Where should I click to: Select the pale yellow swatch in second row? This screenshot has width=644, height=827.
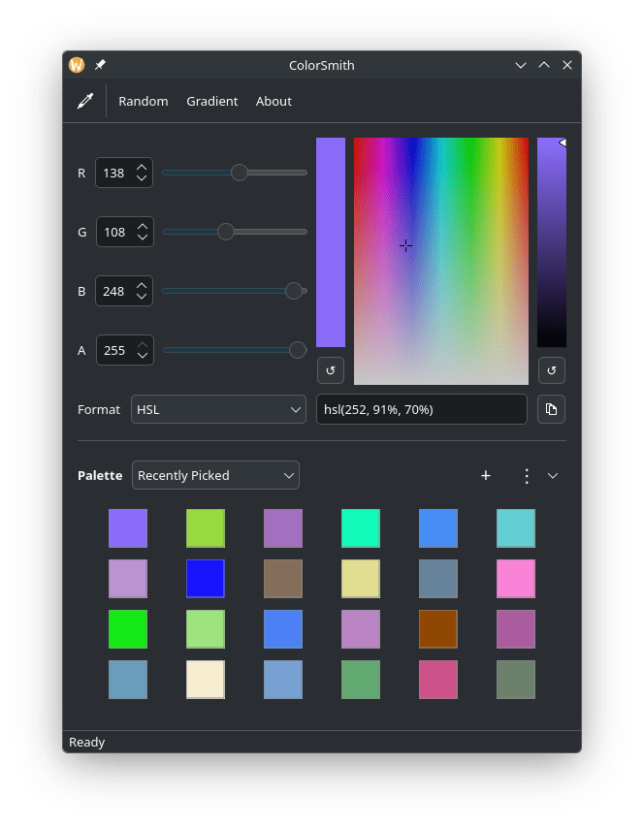pos(361,579)
